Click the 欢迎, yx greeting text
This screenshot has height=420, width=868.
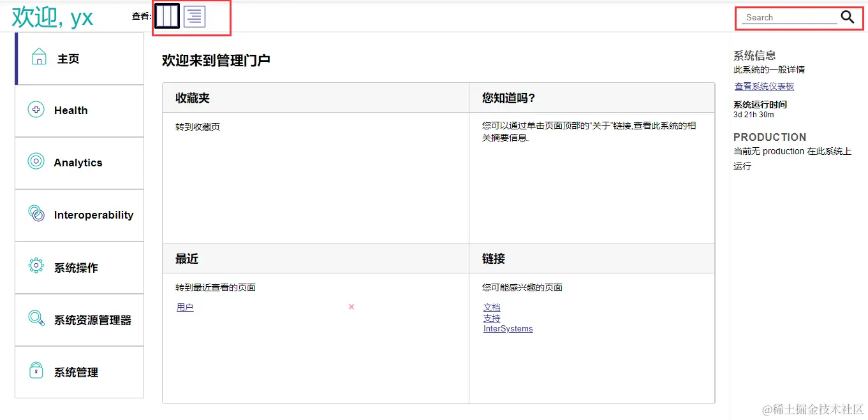52,17
